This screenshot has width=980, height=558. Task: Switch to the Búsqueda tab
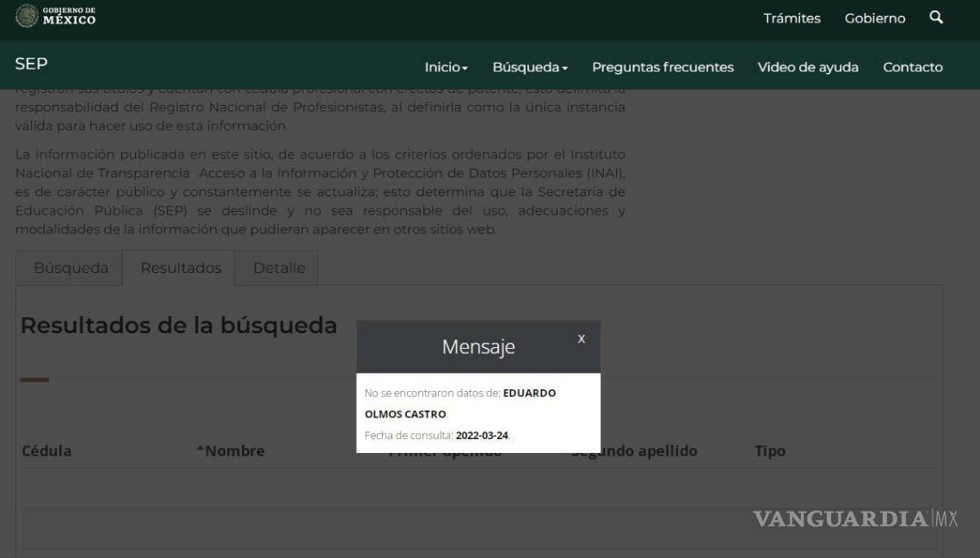(71, 268)
